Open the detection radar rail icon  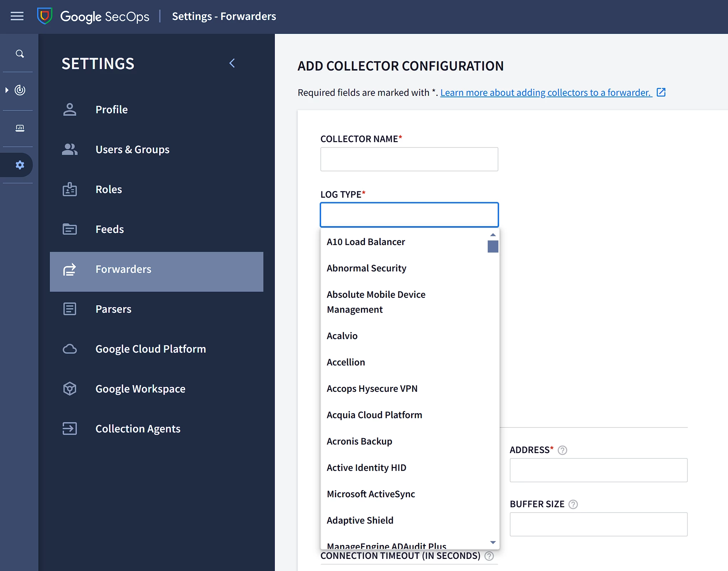coord(20,90)
